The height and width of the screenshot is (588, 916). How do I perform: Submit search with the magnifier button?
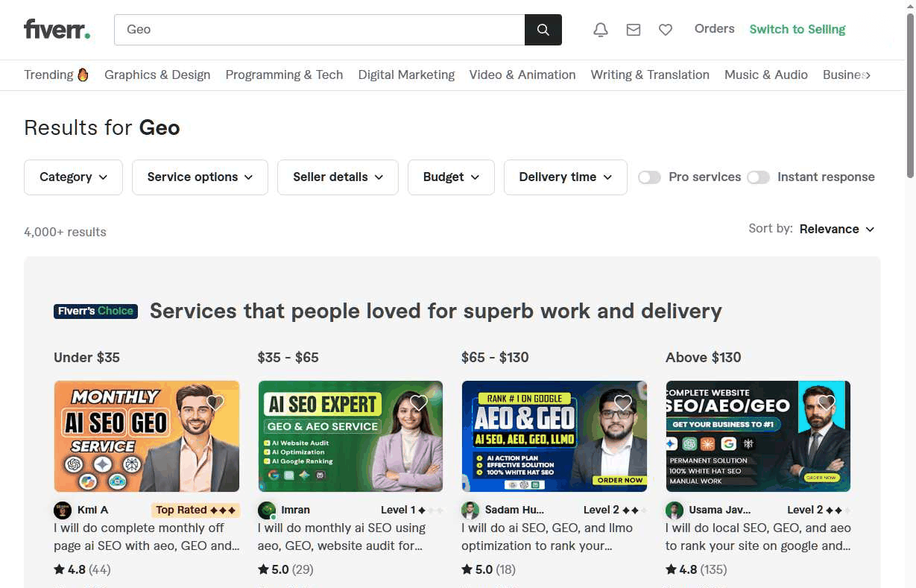pyautogui.click(x=543, y=30)
